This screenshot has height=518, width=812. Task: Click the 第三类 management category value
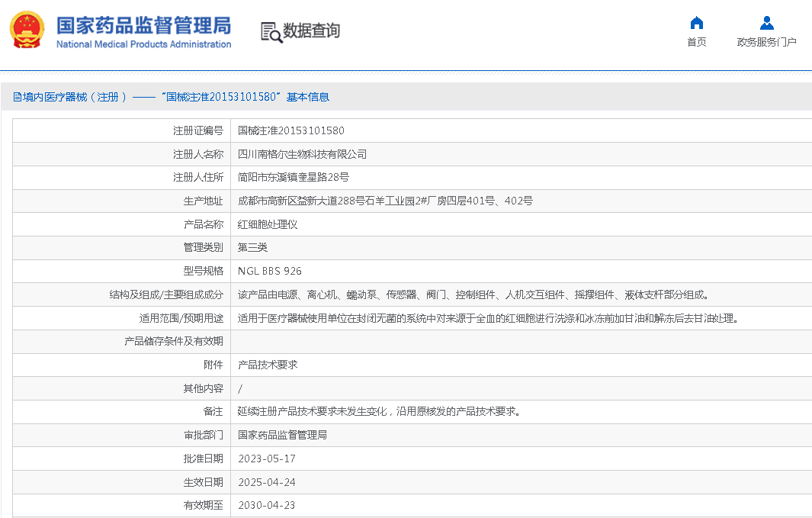coord(252,247)
